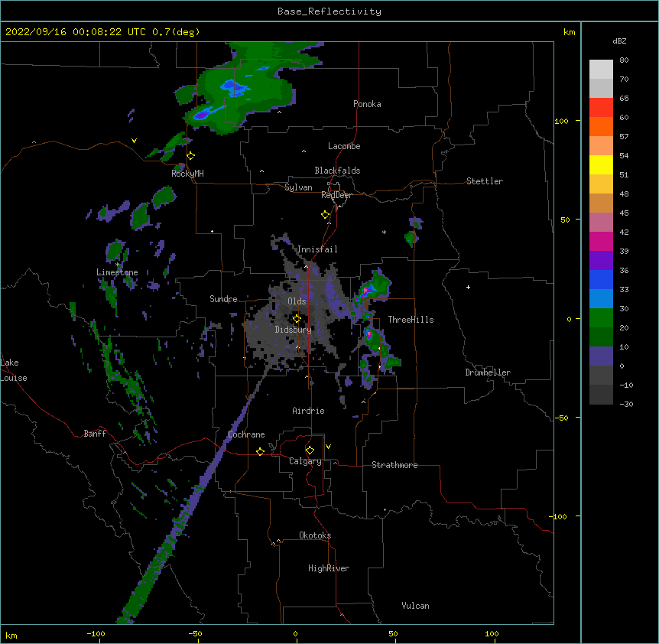659x644 pixels.
Task: Click the Drumheller town label
Action: click(488, 372)
